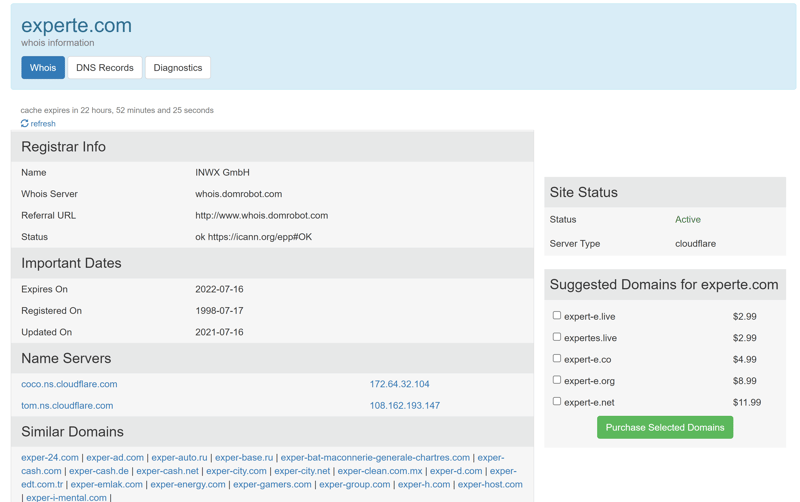This screenshot has width=800, height=502.
Task: Open the Diagnostics tab
Action: click(x=178, y=68)
